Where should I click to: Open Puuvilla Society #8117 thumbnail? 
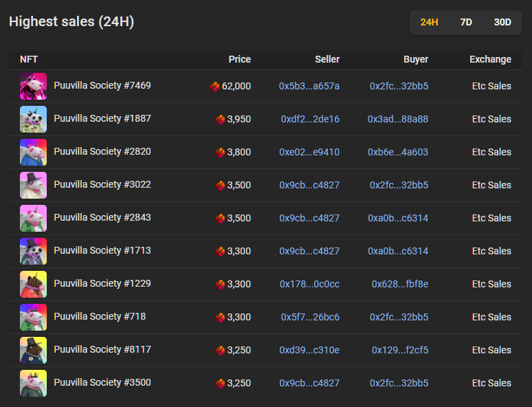33,350
